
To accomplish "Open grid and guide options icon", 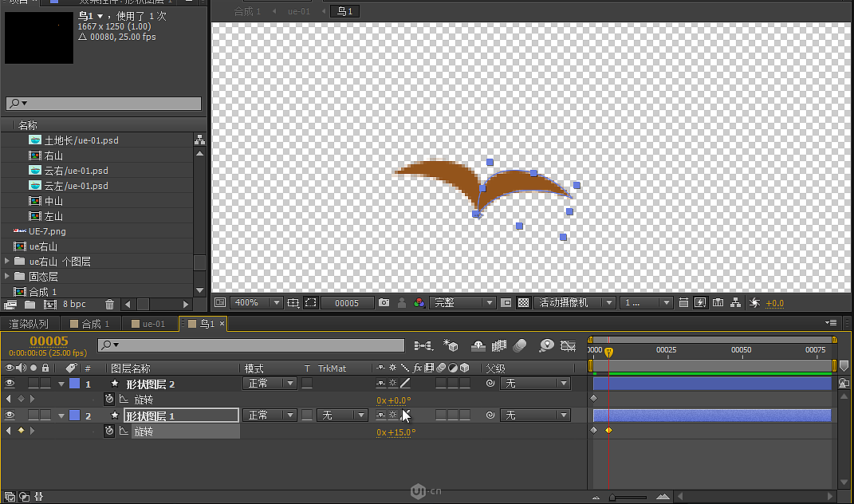I will tap(293, 303).
